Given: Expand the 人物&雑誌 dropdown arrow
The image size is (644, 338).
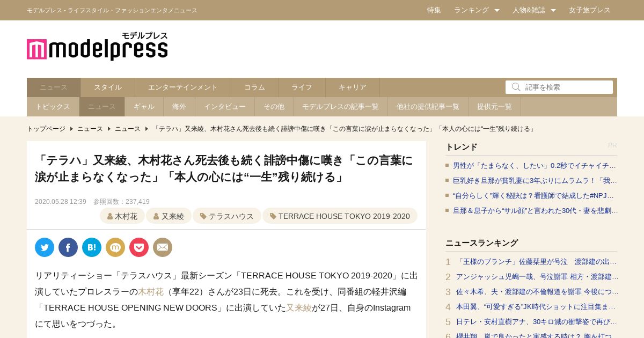Looking at the screenshot, I should pyautogui.click(x=553, y=10).
